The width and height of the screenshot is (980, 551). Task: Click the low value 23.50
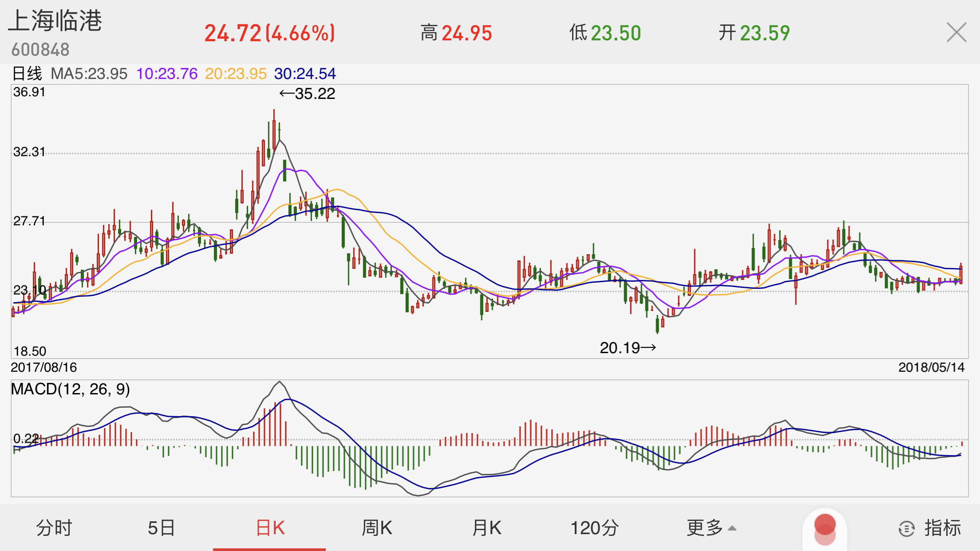coord(616,33)
